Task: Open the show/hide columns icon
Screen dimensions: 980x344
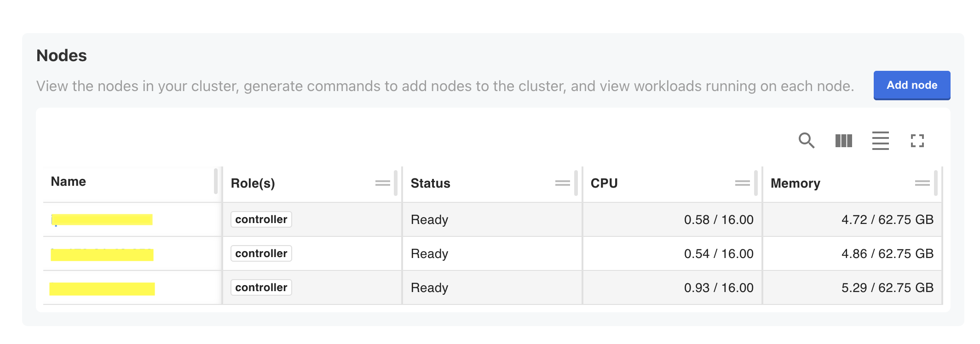Action: 843,140
